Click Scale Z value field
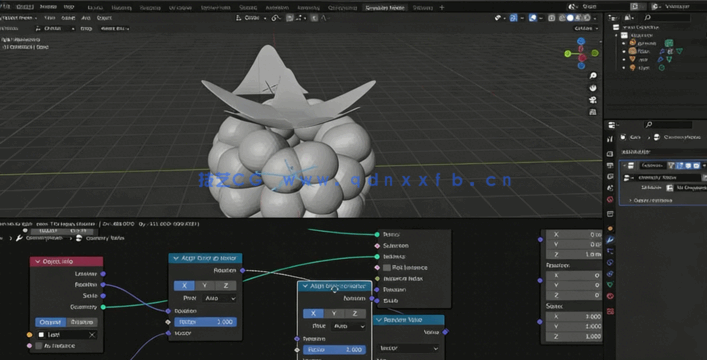 tap(574, 337)
